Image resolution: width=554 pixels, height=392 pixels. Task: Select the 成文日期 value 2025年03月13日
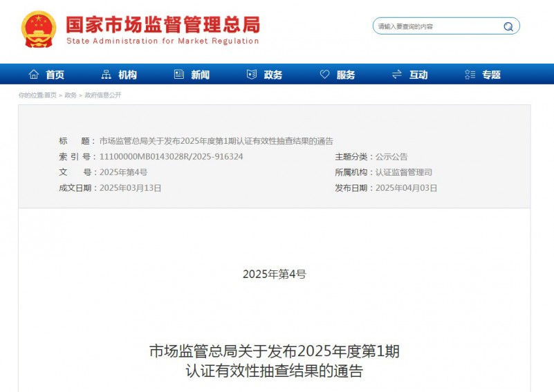pyautogui.click(x=131, y=188)
